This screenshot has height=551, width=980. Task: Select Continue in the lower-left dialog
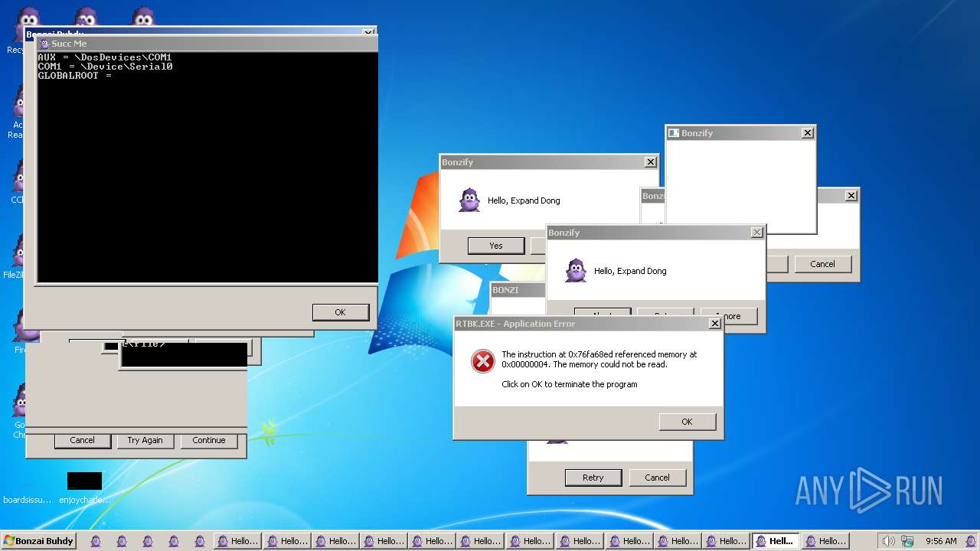tap(209, 440)
